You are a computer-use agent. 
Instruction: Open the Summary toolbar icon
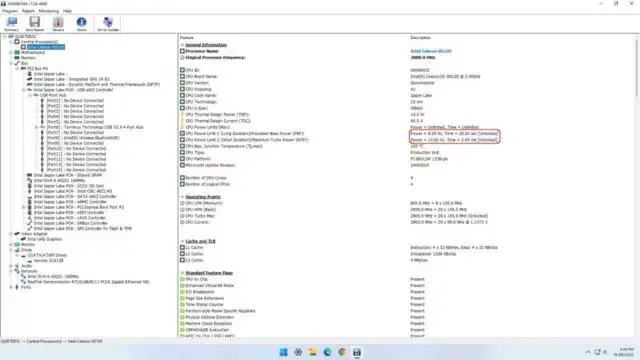11,24
